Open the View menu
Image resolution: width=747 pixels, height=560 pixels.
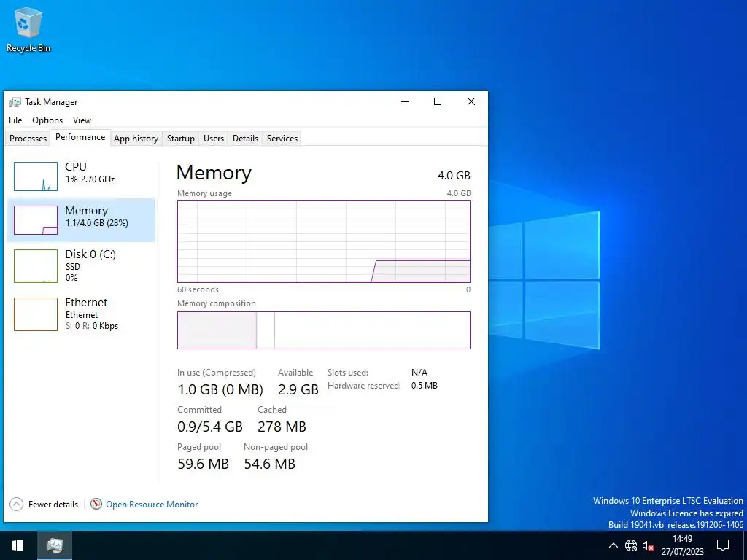tap(82, 120)
